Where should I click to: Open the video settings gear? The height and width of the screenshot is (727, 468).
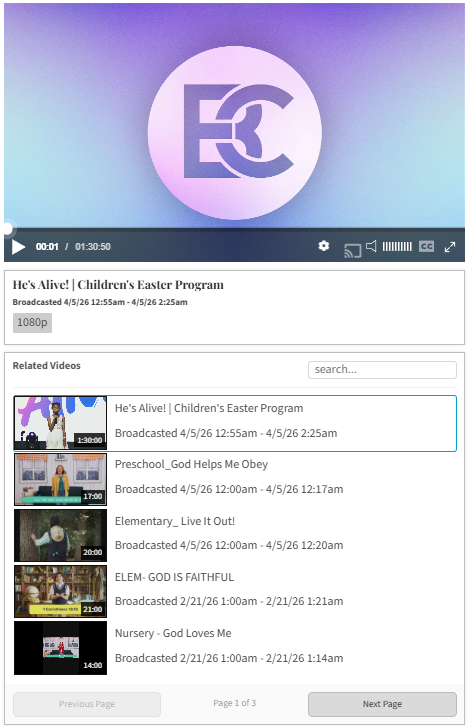pos(324,246)
